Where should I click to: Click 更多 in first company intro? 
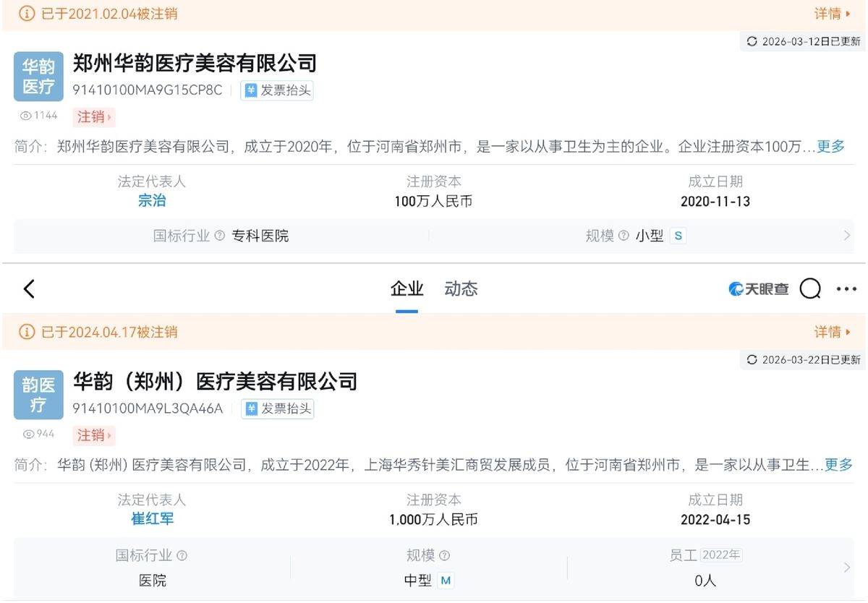tap(830, 147)
